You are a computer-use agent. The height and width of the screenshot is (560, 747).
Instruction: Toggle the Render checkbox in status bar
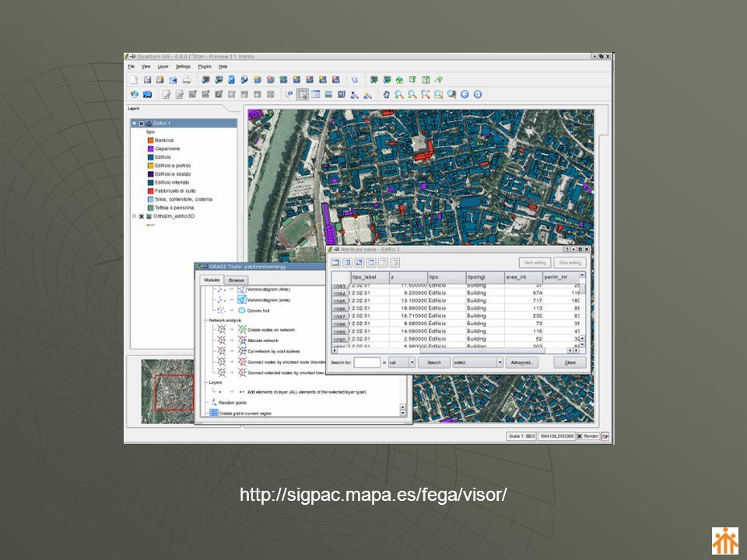[580, 436]
